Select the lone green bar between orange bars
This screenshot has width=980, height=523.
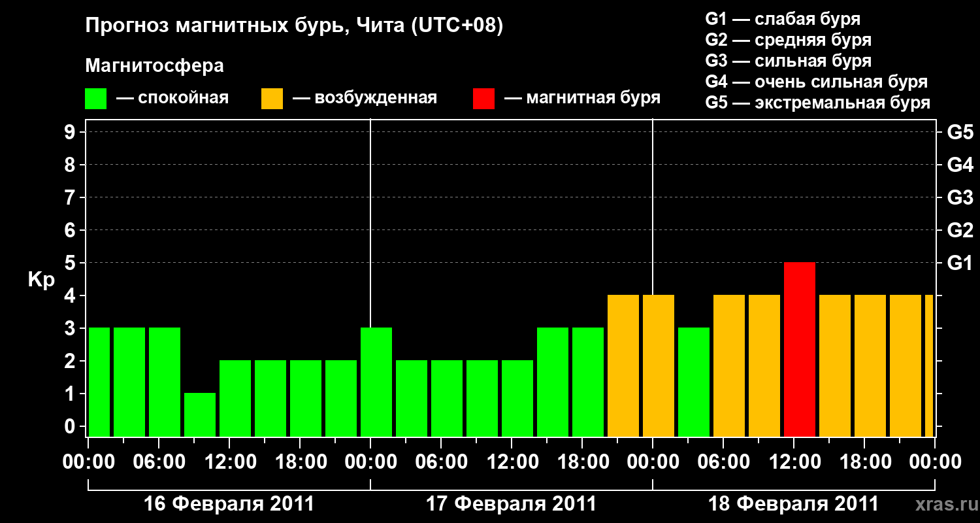pyautogui.click(x=694, y=382)
